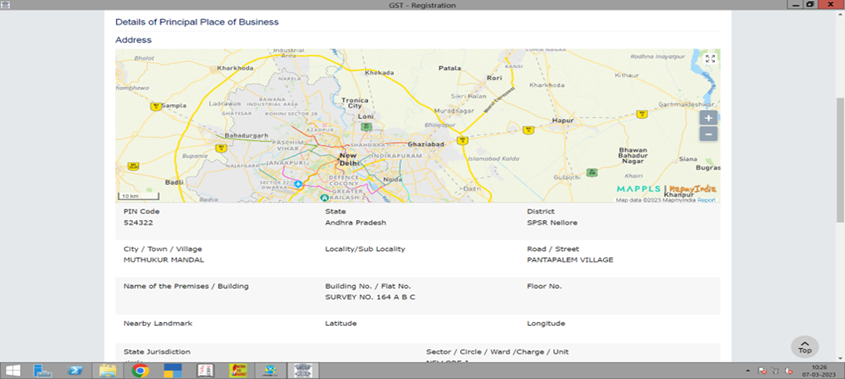The height and width of the screenshot is (379, 845).
Task: Click the Longitude field label
Action: pyautogui.click(x=546, y=323)
